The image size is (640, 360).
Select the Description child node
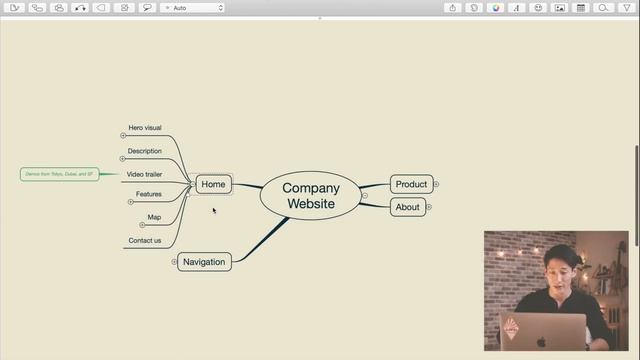pos(144,151)
